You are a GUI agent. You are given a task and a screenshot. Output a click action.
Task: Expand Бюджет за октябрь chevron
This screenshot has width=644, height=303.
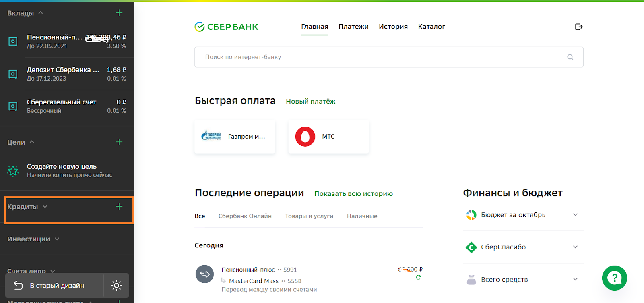pos(576,215)
